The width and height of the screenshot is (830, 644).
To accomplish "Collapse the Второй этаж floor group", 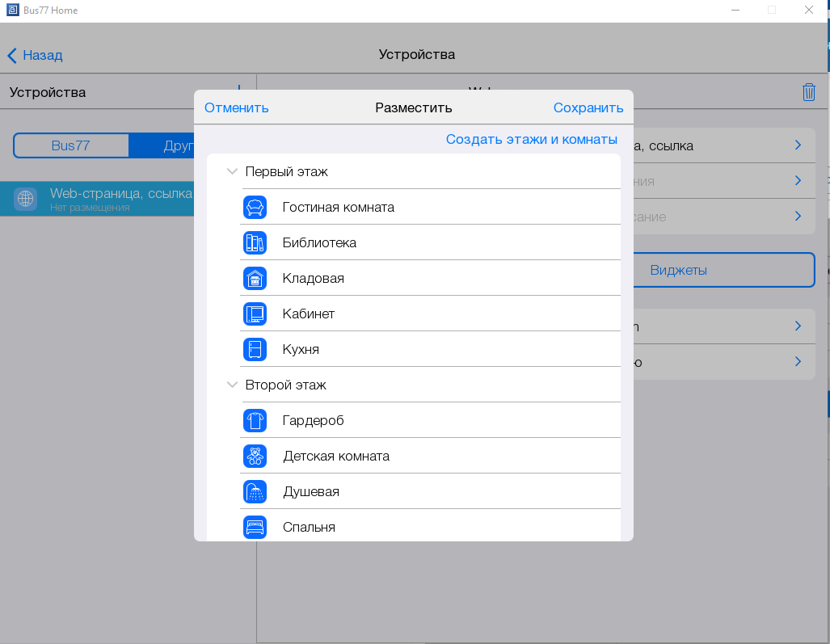I will [x=233, y=385].
